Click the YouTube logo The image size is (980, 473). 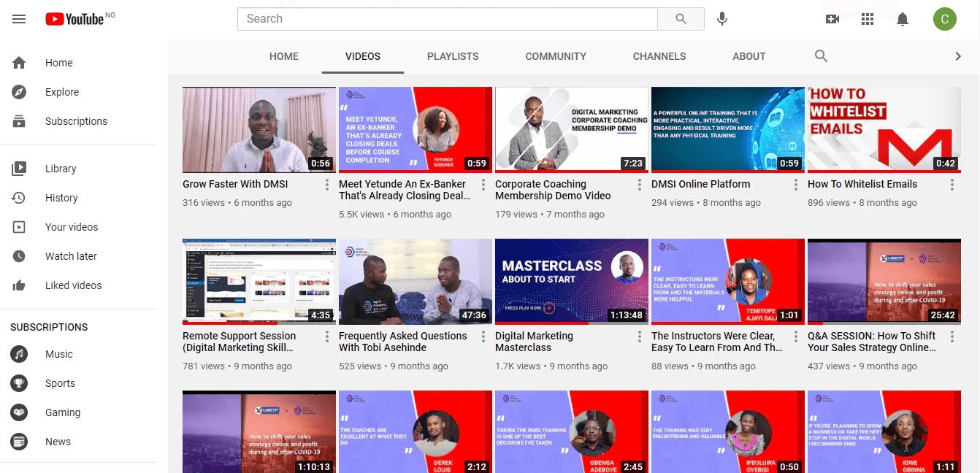click(75, 19)
